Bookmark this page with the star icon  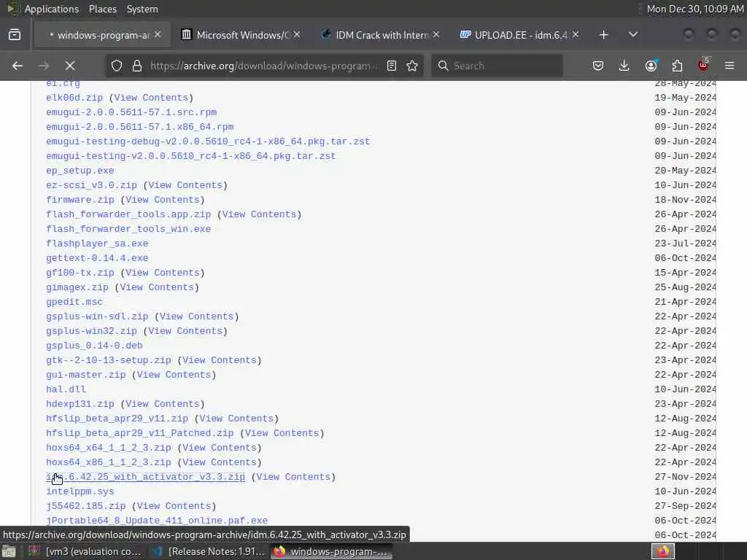413,66
